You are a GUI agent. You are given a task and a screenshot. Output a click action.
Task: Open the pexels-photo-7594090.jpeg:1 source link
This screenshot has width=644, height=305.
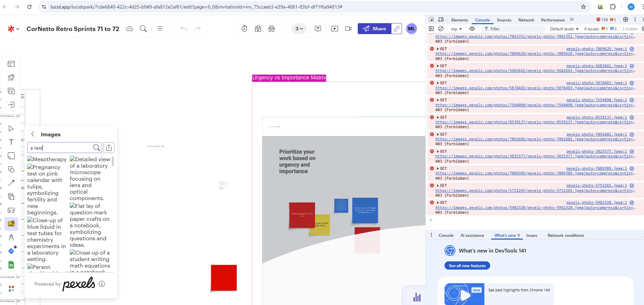coord(596,100)
